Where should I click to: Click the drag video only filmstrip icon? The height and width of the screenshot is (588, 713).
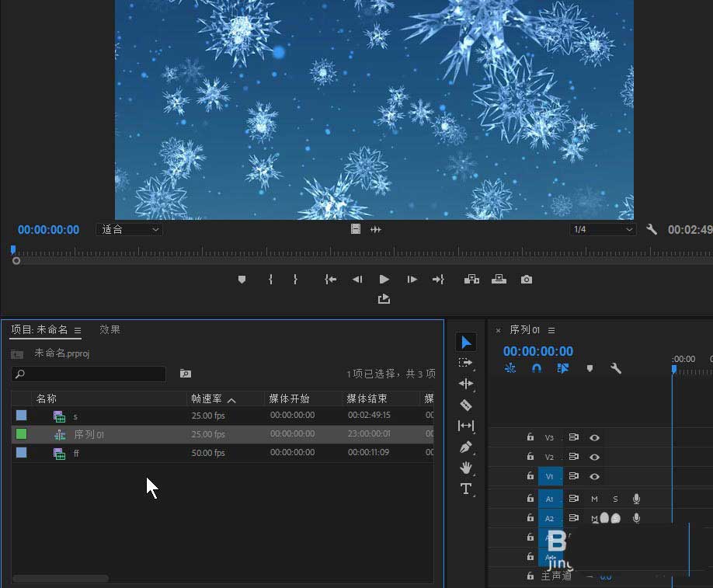pos(356,229)
